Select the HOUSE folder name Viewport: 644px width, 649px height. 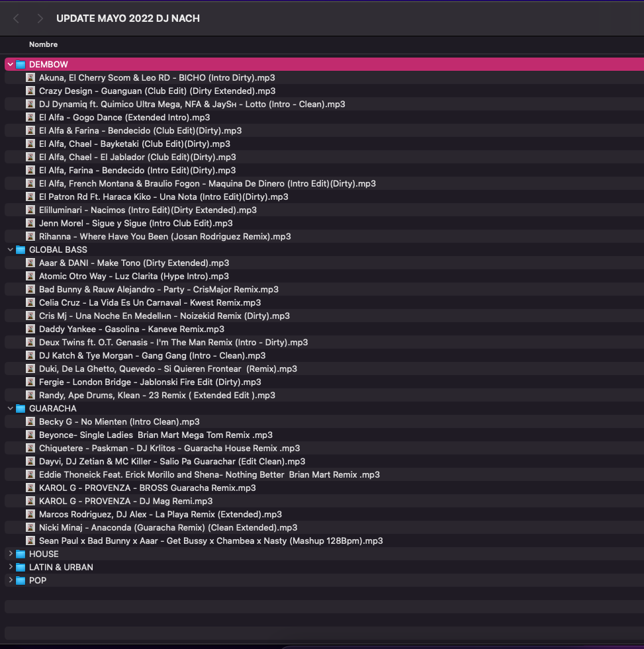coord(44,554)
